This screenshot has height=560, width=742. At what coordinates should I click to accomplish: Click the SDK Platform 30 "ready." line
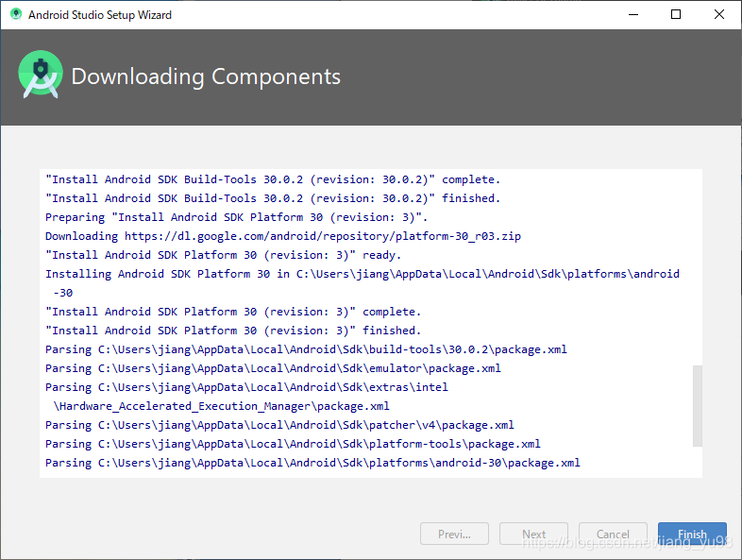click(223, 255)
